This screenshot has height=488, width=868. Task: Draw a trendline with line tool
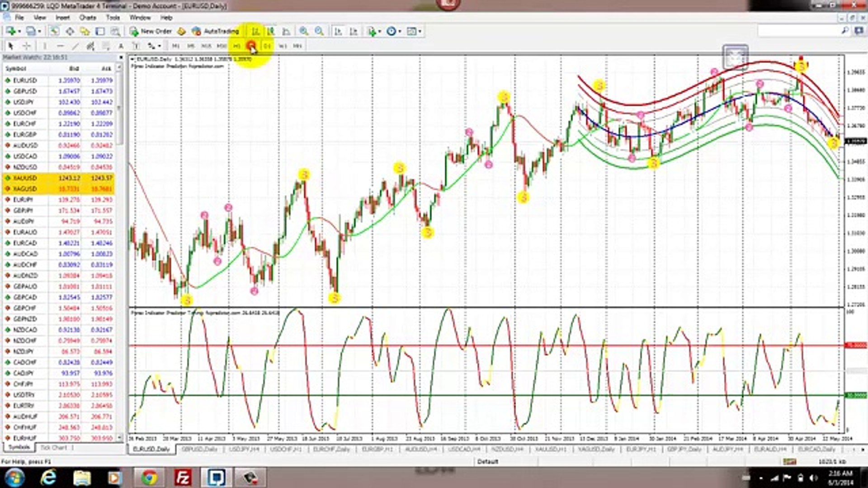(75, 46)
